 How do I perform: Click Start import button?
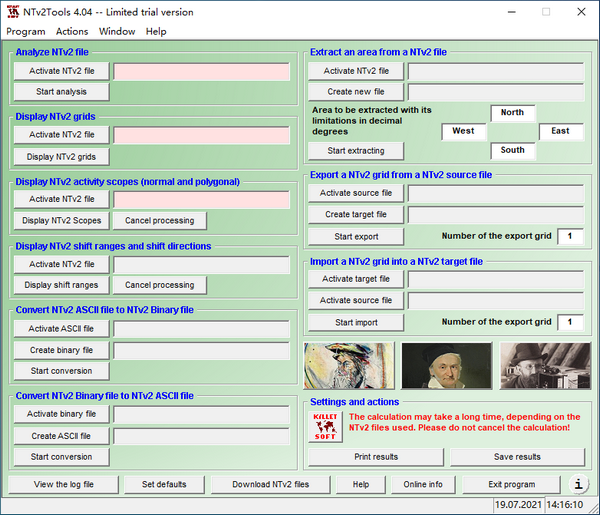356,323
